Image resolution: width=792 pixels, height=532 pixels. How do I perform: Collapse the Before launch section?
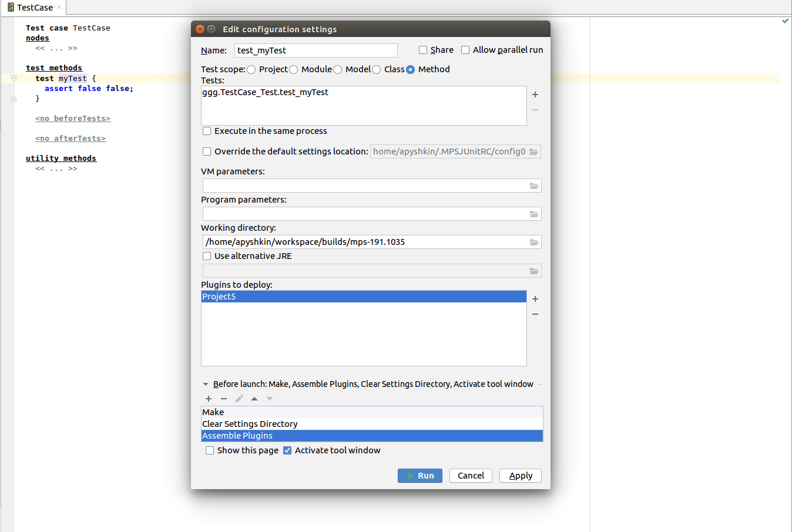coord(206,383)
